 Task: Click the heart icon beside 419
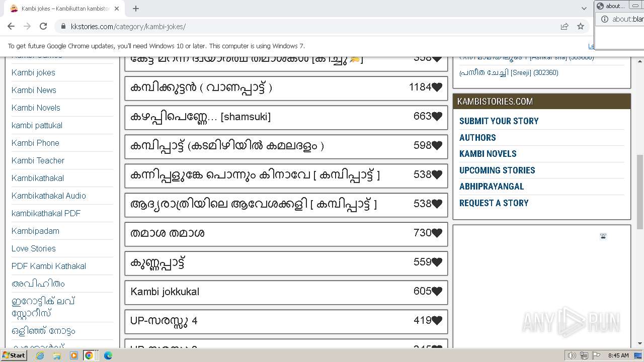(437, 321)
